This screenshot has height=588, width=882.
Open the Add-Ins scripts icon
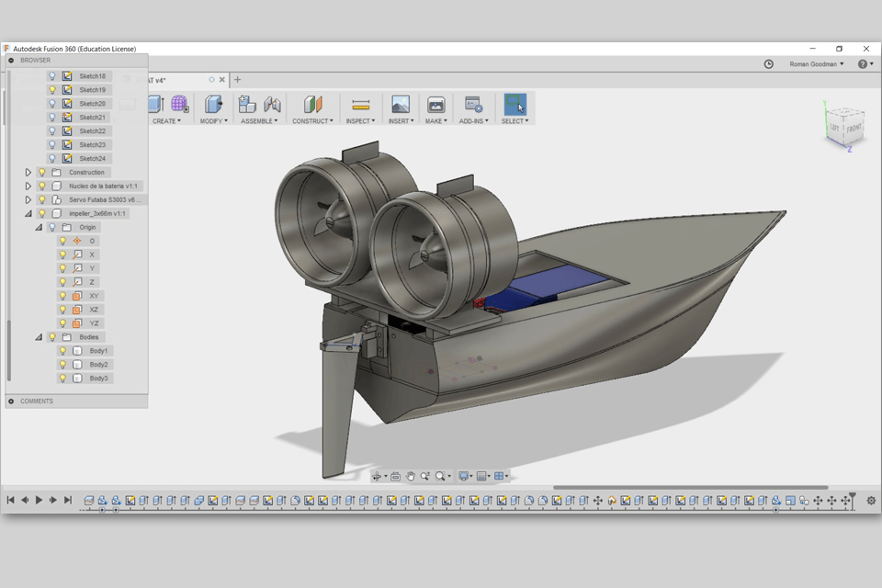click(473, 105)
